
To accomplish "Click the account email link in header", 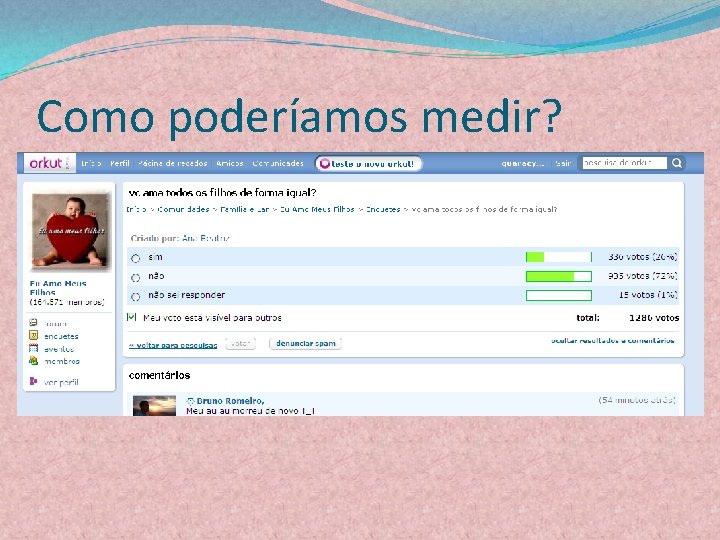I will pos(523,163).
